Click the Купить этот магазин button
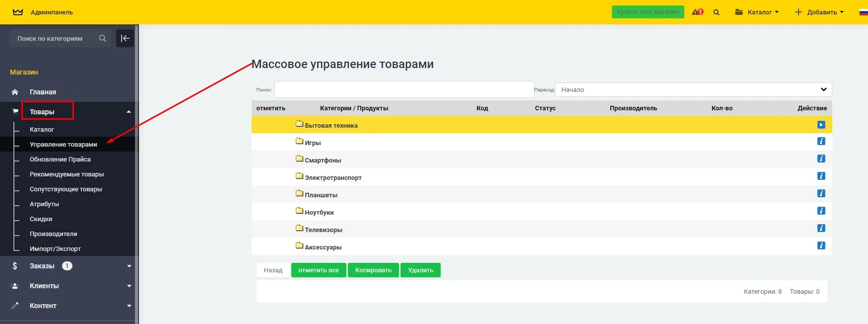 point(648,12)
